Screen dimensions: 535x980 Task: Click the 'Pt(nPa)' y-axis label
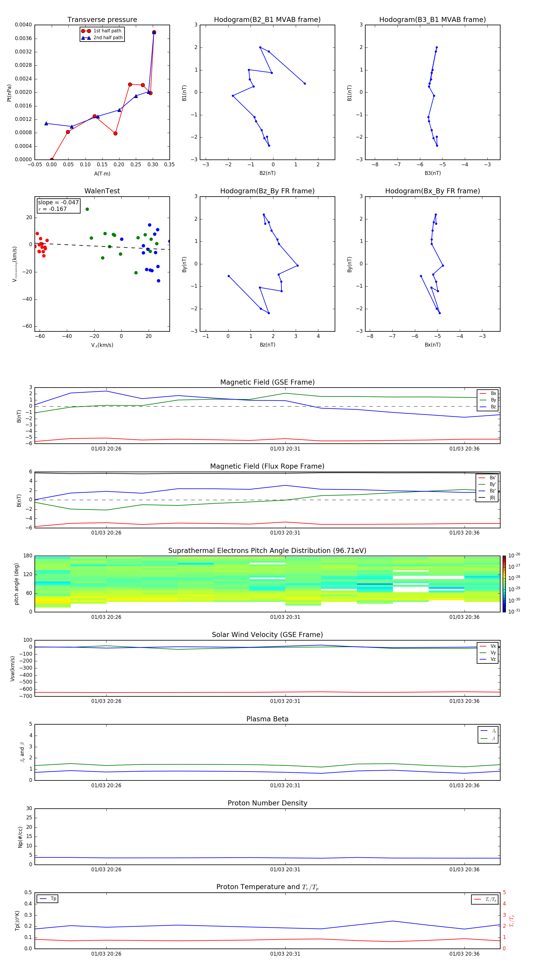click(9, 92)
